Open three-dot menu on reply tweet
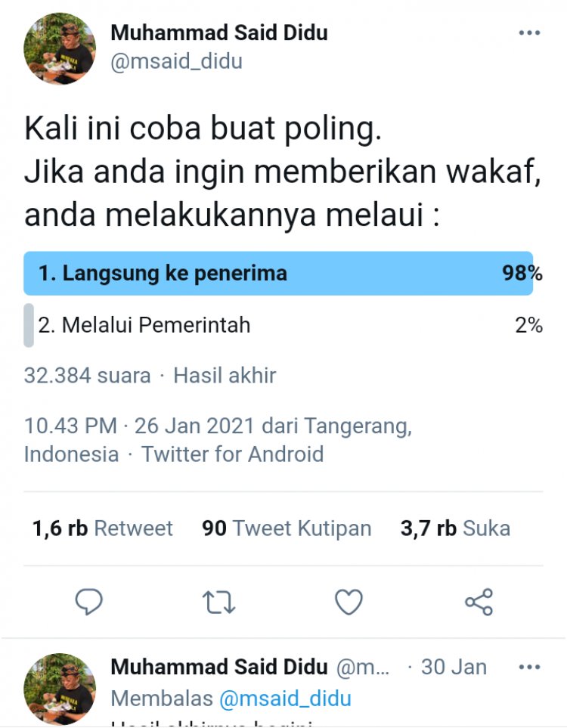 tap(529, 668)
